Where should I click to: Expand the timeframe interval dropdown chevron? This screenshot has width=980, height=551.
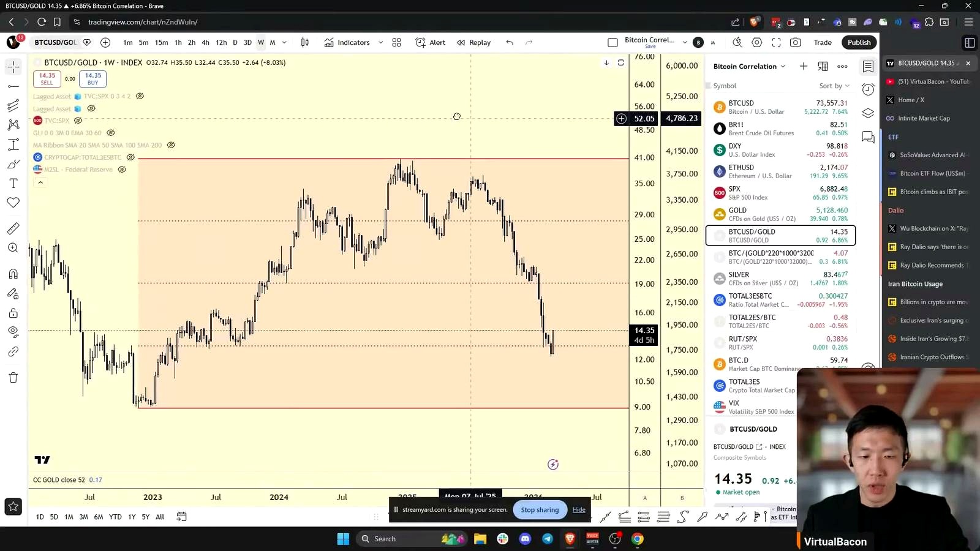[284, 42]
